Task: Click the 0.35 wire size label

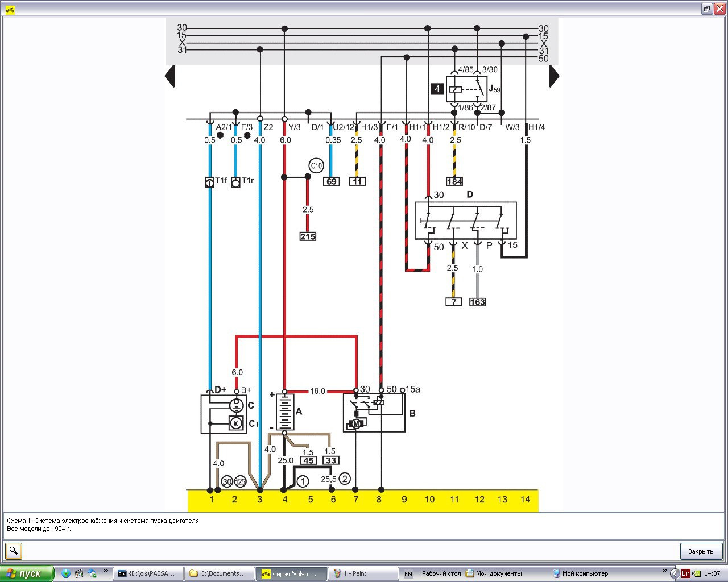Action: tap(333, 140)
